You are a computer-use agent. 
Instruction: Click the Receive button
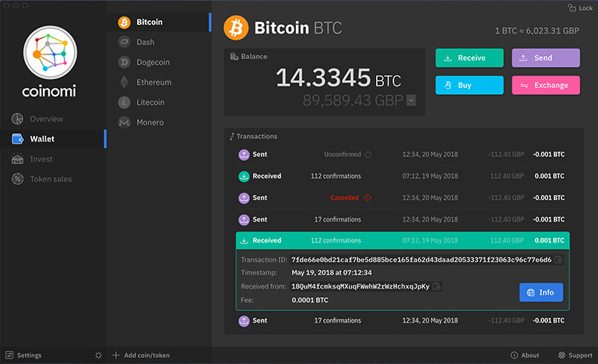pyautogui.click(x=470, y=58)
